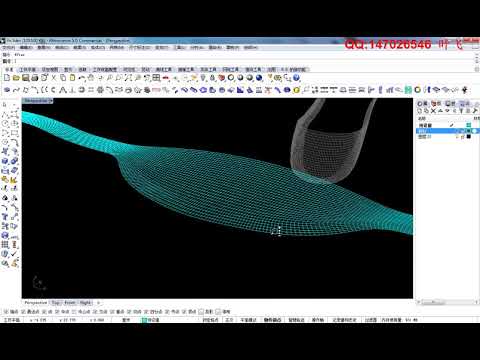
Task: Click the New file icon in standard toolbar
Action: 7,78
